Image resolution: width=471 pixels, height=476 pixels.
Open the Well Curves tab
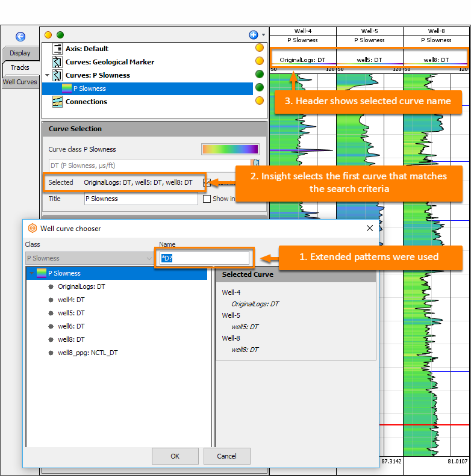pos(20,82)
